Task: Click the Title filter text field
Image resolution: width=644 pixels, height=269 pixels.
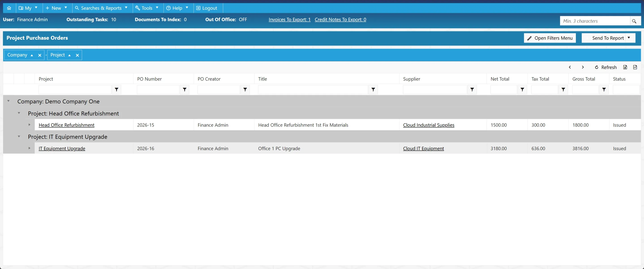Action: [x=313, y=90]
